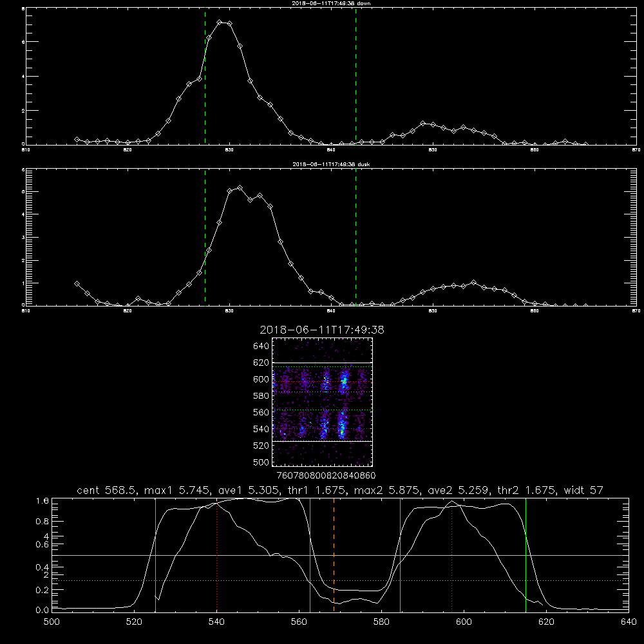Select the green vertical line near 563 in bottom plot
This screenshot has height=644, width=644.
(310, 554)
